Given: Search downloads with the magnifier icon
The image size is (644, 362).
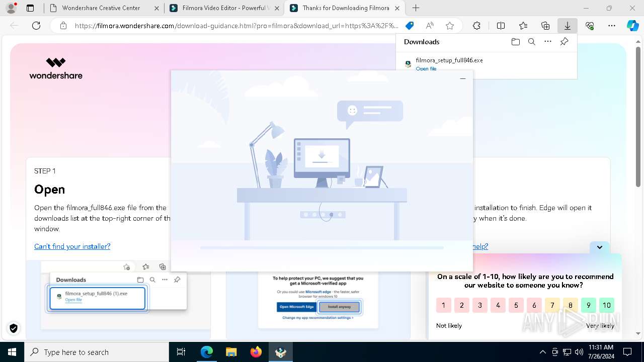Looking at the screenshot, I should point(532,42).
